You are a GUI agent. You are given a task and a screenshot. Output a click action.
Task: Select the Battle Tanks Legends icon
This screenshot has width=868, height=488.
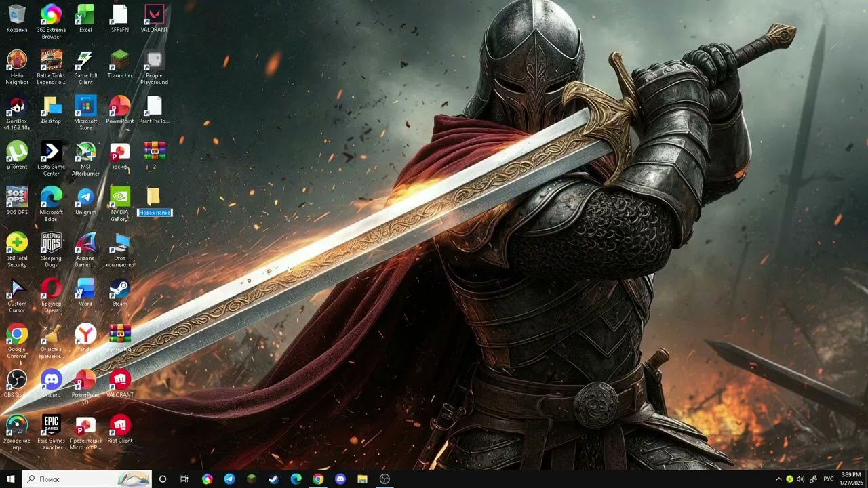(52, 60)
